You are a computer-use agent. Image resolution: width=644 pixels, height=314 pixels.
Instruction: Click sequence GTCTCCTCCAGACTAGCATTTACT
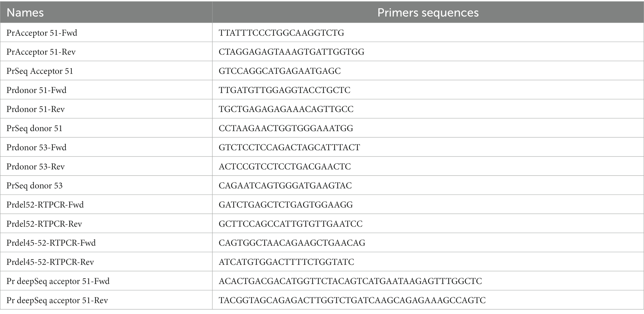pyautogui.click(x=289, y=147)
